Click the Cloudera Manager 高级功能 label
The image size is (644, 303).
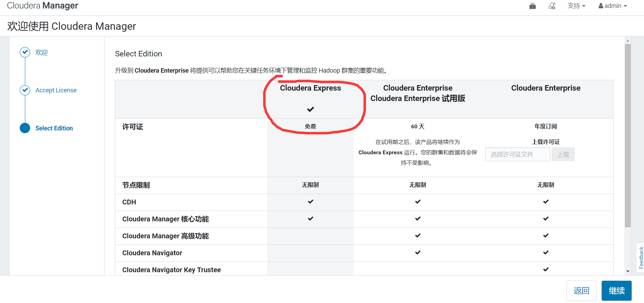tap(165, 236)
